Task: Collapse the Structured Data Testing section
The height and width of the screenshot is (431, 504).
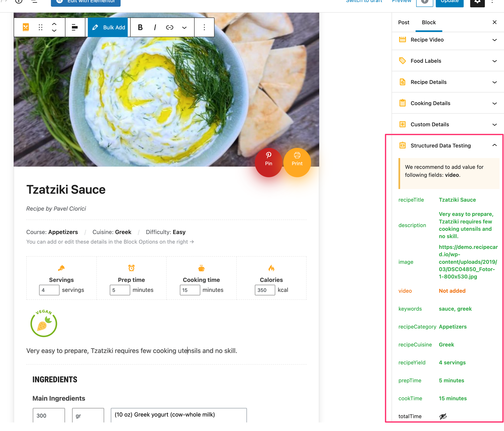Action: click(494, 145)
